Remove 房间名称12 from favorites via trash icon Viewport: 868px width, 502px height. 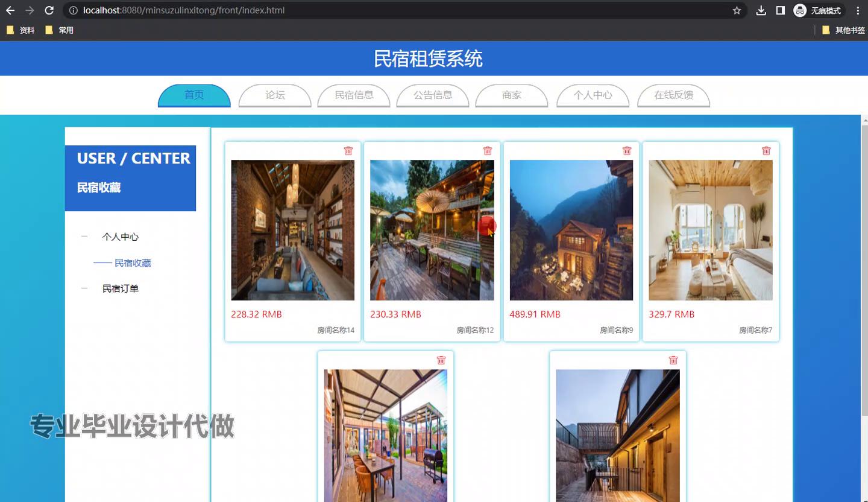coord(488,151)
